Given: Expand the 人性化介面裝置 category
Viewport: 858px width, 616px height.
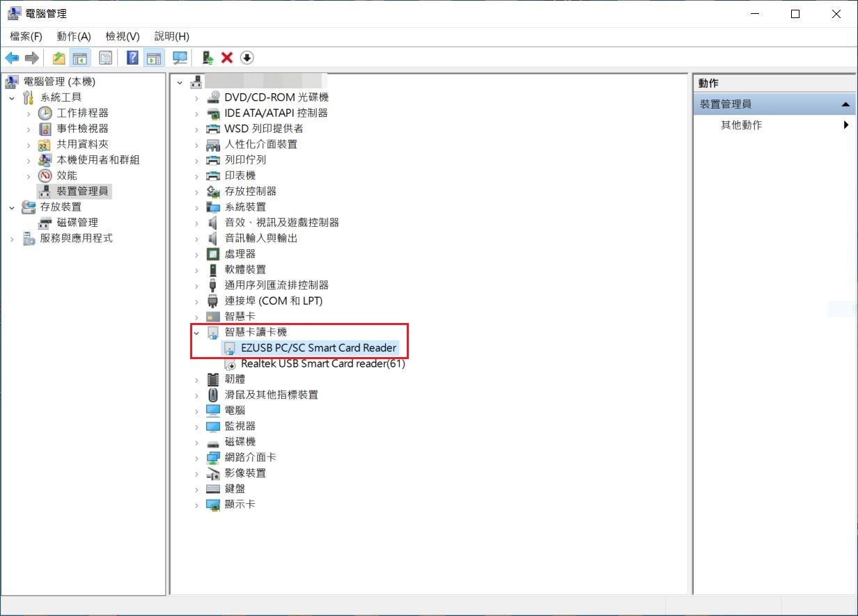Looking at the screenshot, I should [197, 144].
